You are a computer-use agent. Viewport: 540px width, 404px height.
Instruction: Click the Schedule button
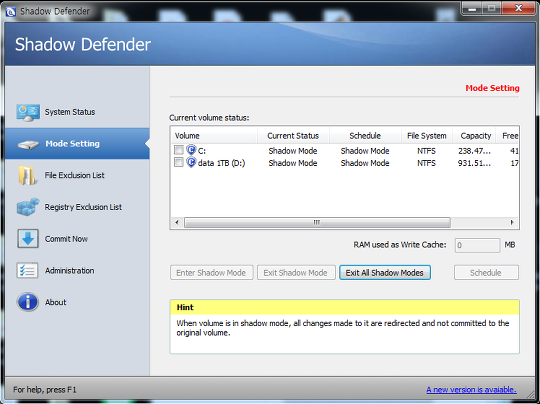486,273
